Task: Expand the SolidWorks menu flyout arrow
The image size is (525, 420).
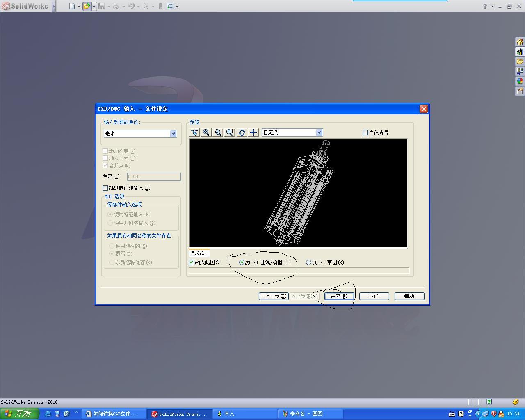Action: coord(53,6)
